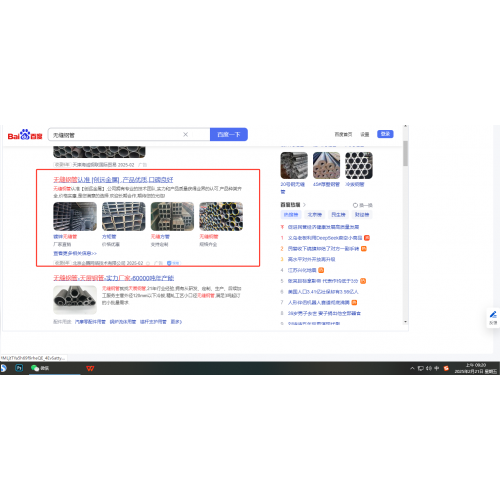Click the Baidu logo
Viewport: 500px width, 500px height.
point(25,135)
